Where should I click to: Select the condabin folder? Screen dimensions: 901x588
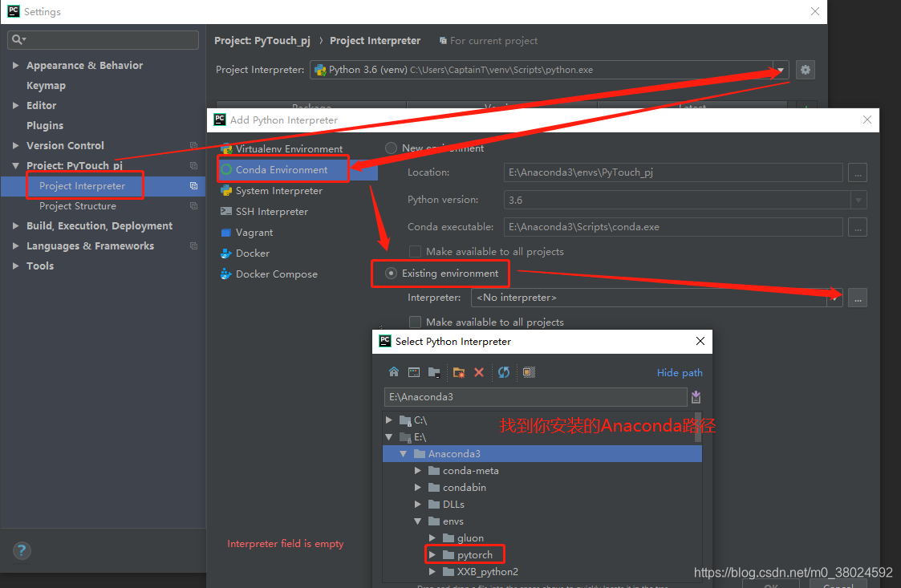tap(465, 488)
